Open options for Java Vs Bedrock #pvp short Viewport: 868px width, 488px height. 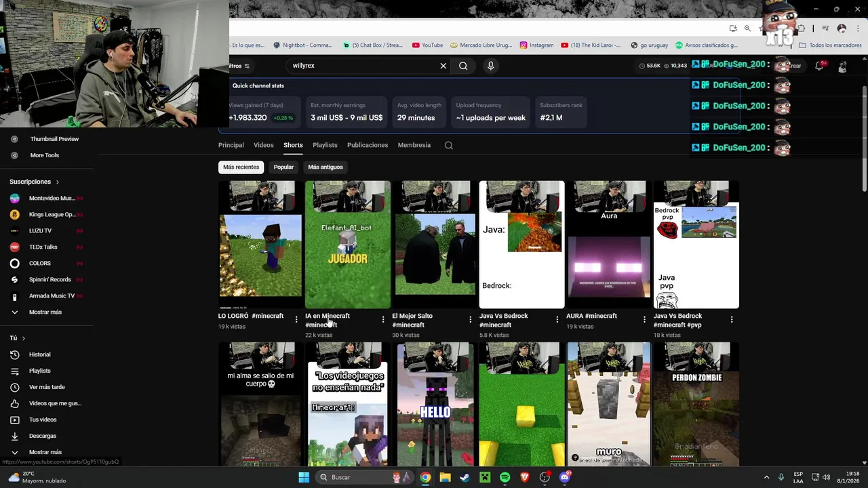731,319
